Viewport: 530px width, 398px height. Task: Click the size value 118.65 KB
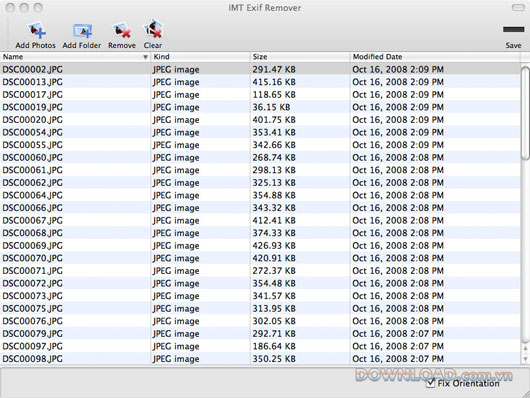pos(274,94)
